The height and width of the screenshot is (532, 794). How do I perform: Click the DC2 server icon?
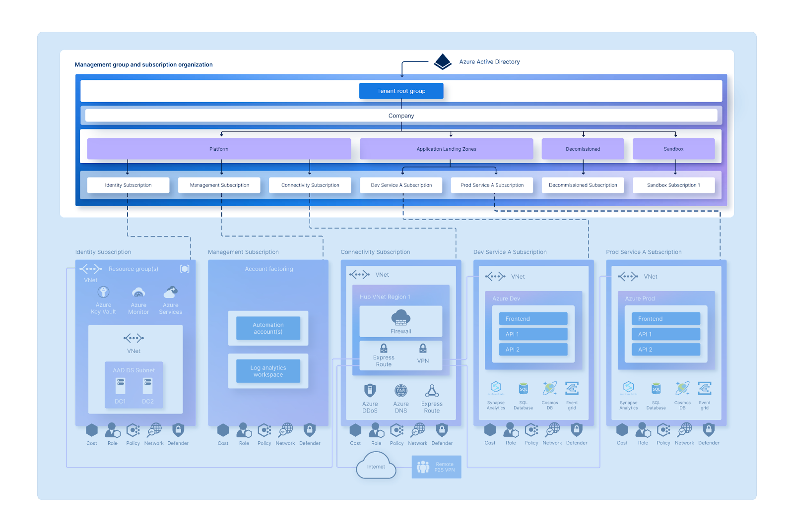tap(147, 386)
